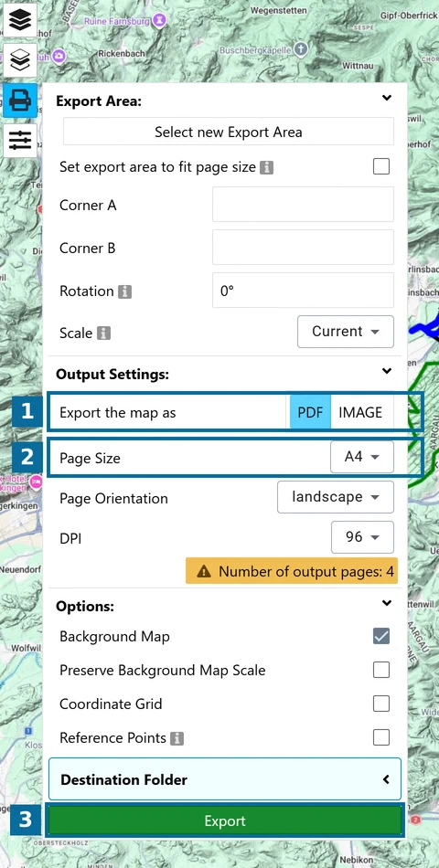Choose IMAGE export format

pos(360,412)
